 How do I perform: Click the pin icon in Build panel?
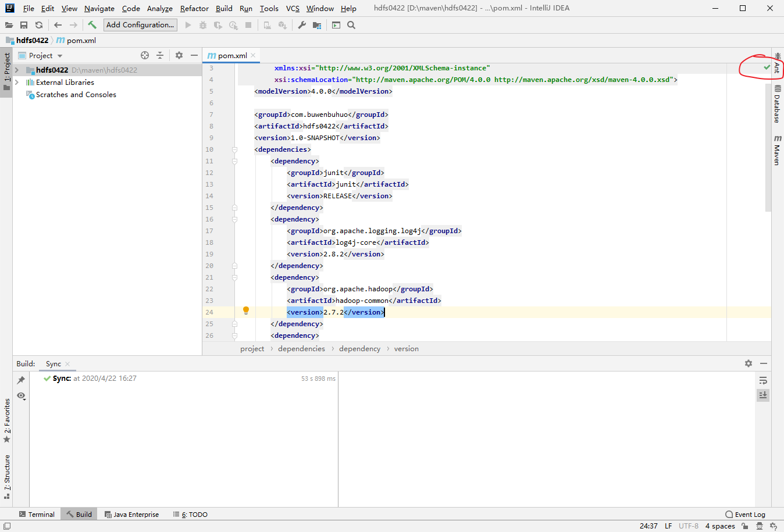click(21, 380)
